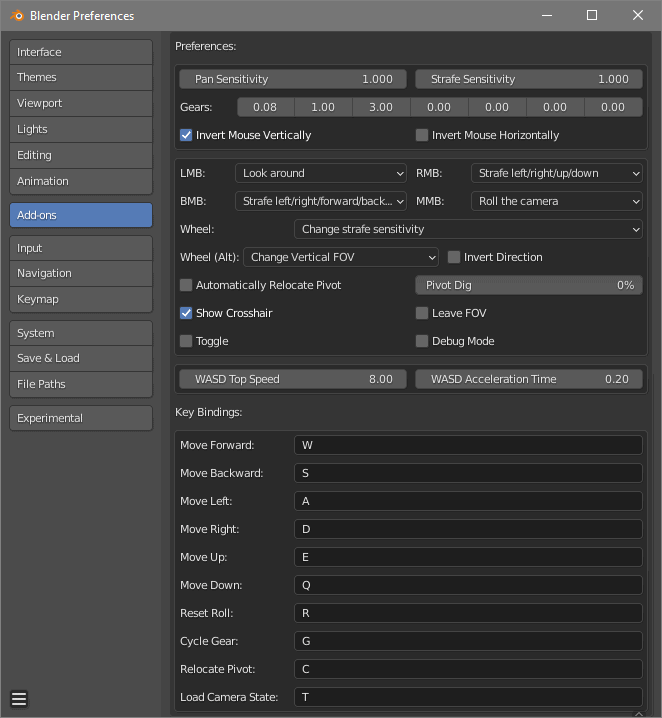Open the LMB action dropdown
The width and height of the screenshot is (662, 718).
pos(321,173)
